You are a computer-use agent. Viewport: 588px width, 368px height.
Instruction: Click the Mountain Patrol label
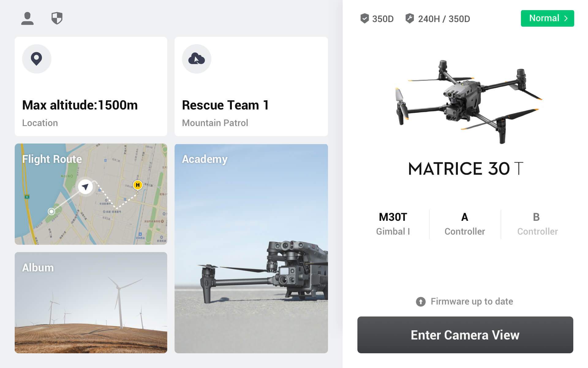[215, 123]
